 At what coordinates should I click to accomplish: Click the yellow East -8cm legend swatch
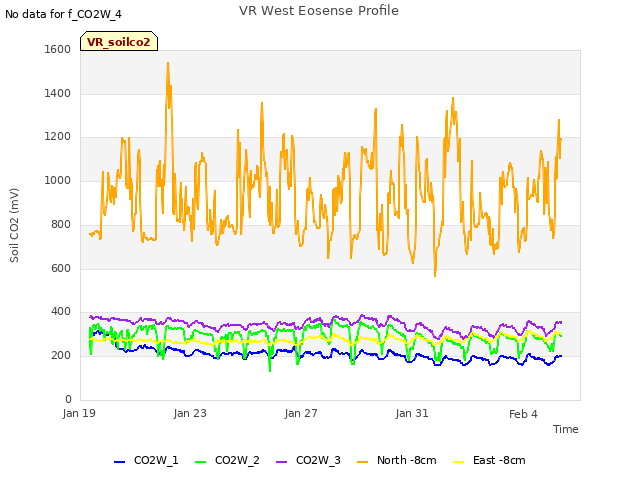click(x=459, y=462)
